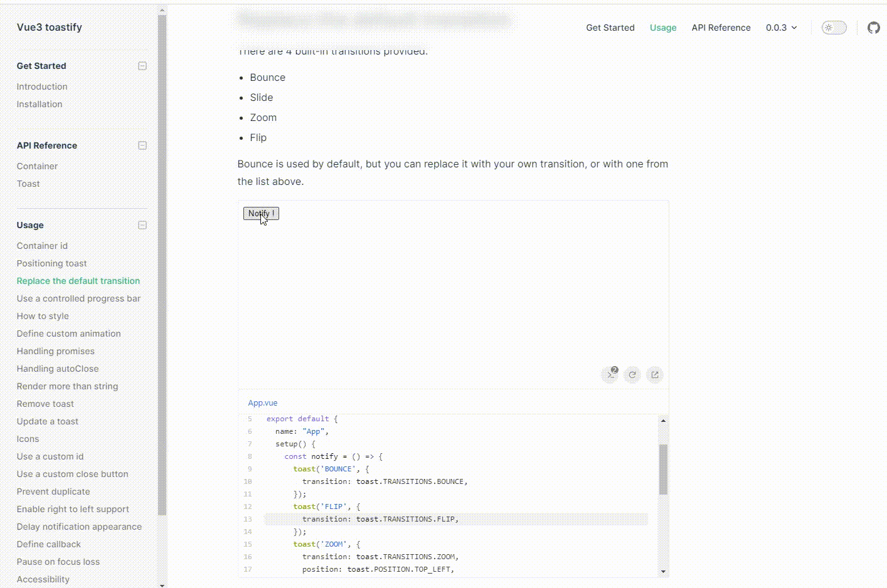Image resolution: width=887 pixels, height=588 pixels.
Task: Collapse the API Reference sidebar section
Action: click(x=142, y=145)
